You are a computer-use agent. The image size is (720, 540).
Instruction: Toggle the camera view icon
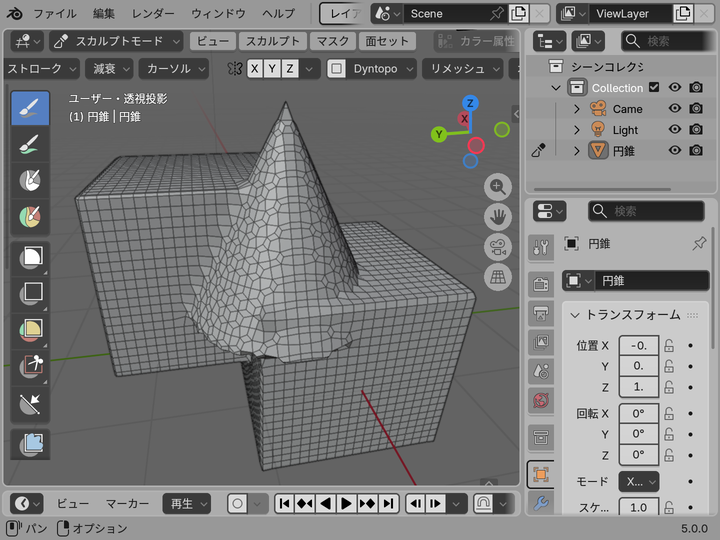click(498, 247)
